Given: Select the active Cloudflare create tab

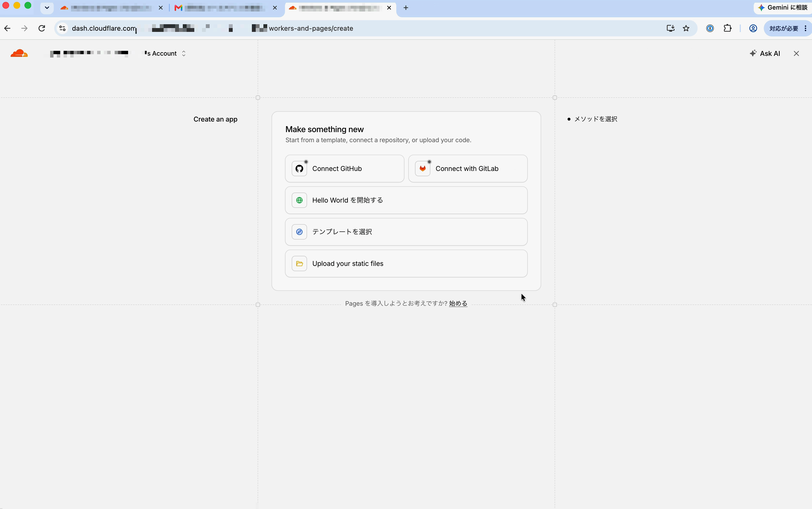Looking at the screenshot, I should [x=340, y=8].
